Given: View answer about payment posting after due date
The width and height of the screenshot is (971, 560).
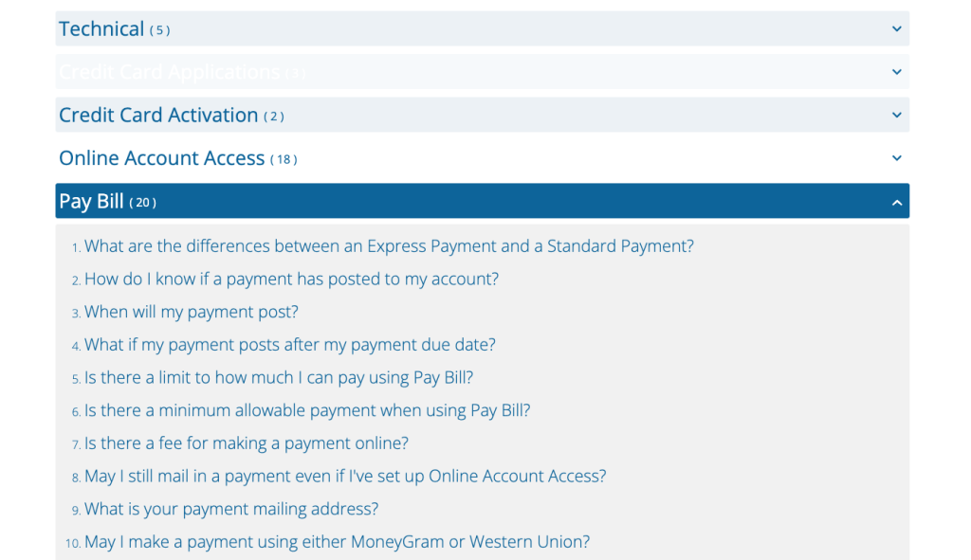Looking at the screenshot, I should [290, 344].
